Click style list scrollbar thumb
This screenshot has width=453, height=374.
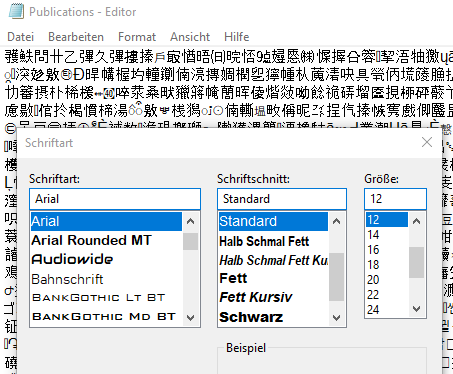[337, 277]
